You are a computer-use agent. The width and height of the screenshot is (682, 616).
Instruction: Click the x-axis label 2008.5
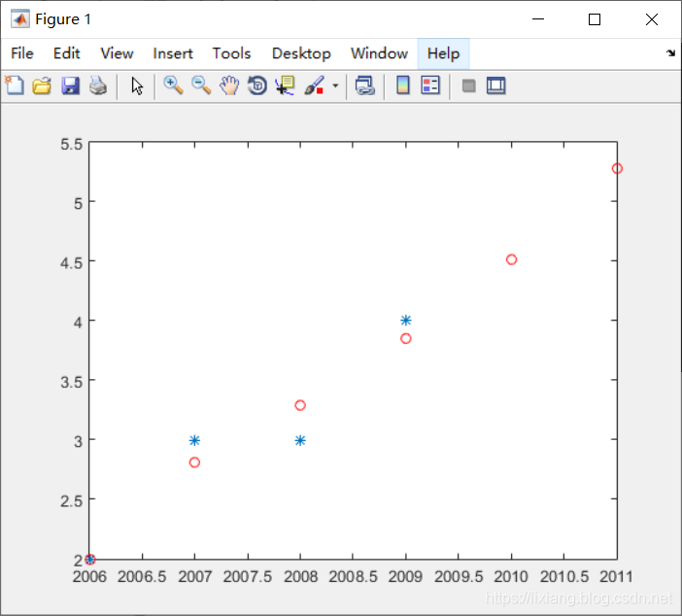tap(353, 577)
